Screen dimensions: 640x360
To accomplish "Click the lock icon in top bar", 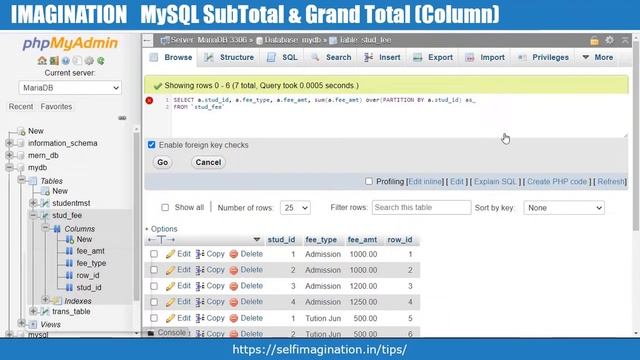I will [594, 40].
